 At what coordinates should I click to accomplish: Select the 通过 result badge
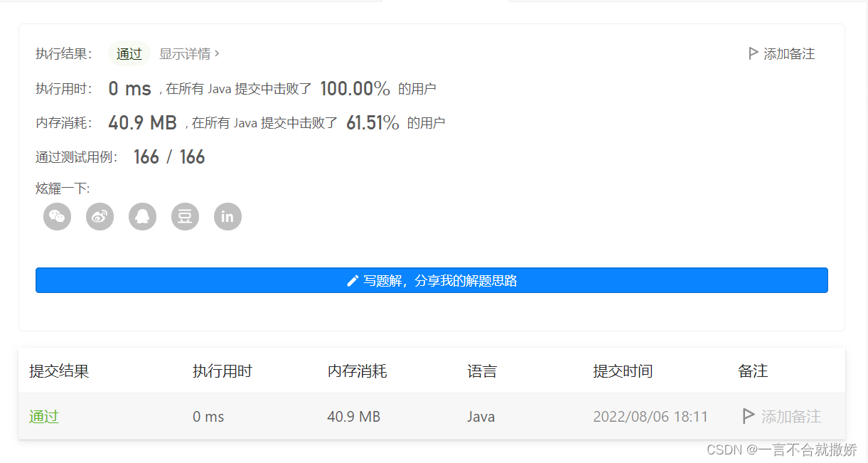click(129, 53)
